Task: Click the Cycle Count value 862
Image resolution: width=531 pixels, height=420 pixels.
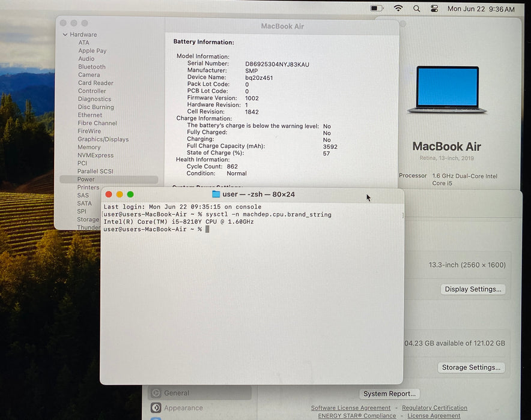Action: [232, 166]
